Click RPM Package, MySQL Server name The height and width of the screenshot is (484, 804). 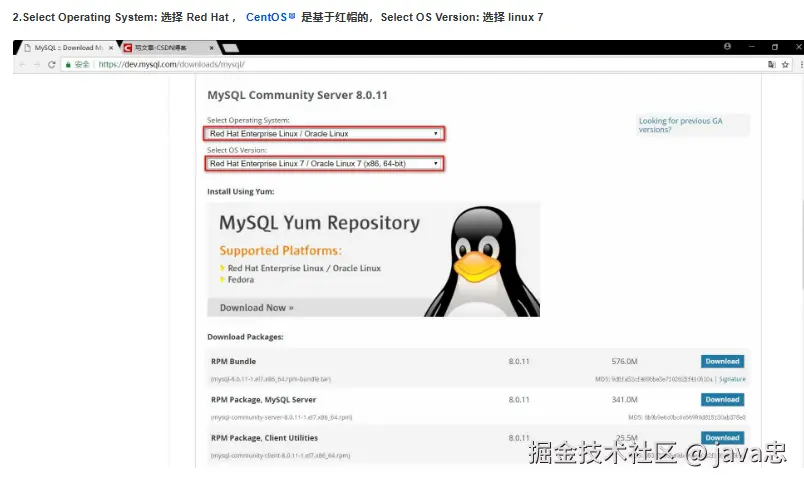[x=264, y=399]
